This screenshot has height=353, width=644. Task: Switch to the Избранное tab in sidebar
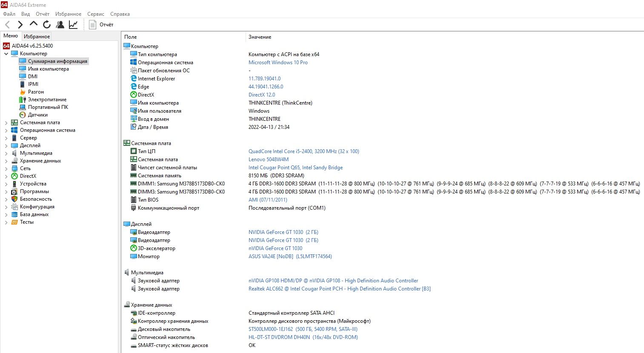tap(37, 37)
